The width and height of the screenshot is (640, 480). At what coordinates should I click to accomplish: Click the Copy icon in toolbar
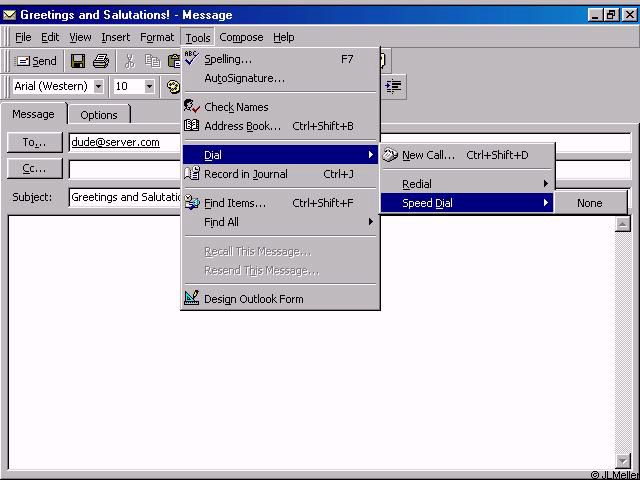click(x=152, y=61)
